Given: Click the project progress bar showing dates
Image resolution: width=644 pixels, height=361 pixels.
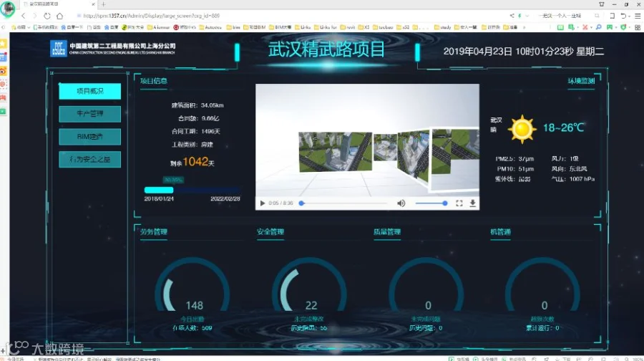Looking at the screenshot, I should click(192, 190).
